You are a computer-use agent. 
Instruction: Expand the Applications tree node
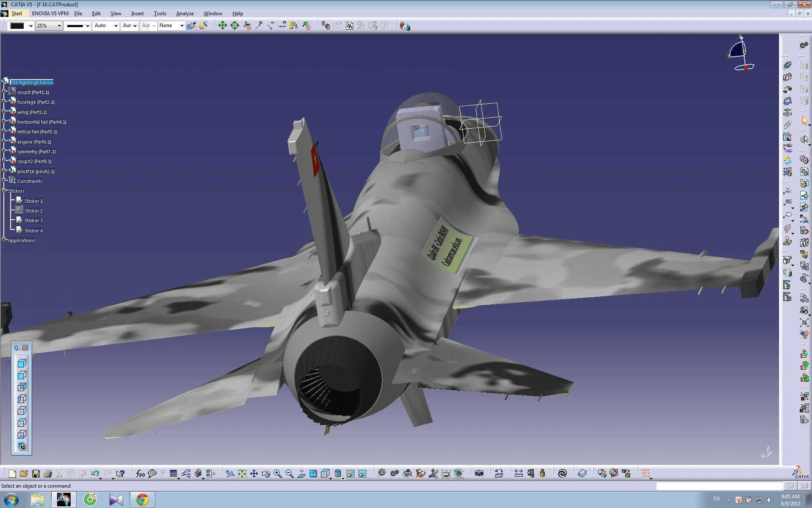pos(4,240)
